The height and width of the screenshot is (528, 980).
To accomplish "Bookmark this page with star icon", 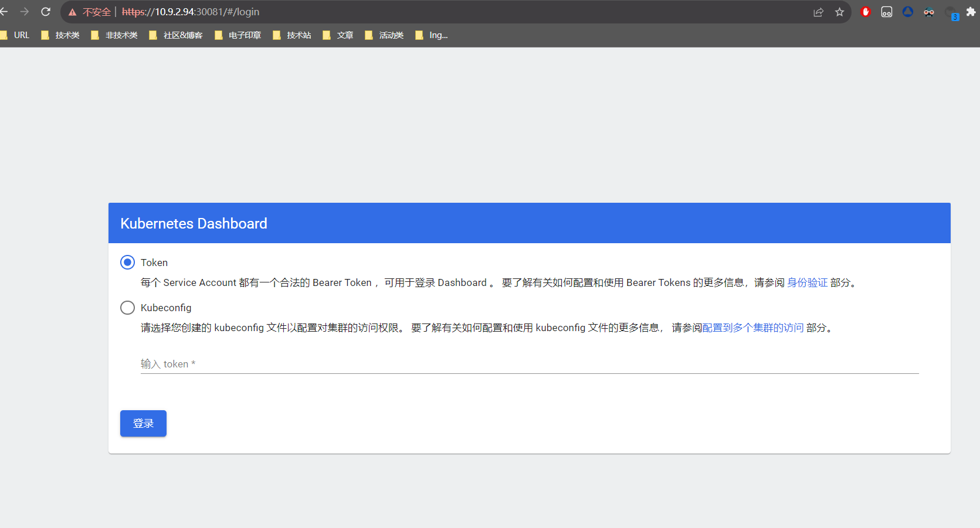I will point(840,12).
